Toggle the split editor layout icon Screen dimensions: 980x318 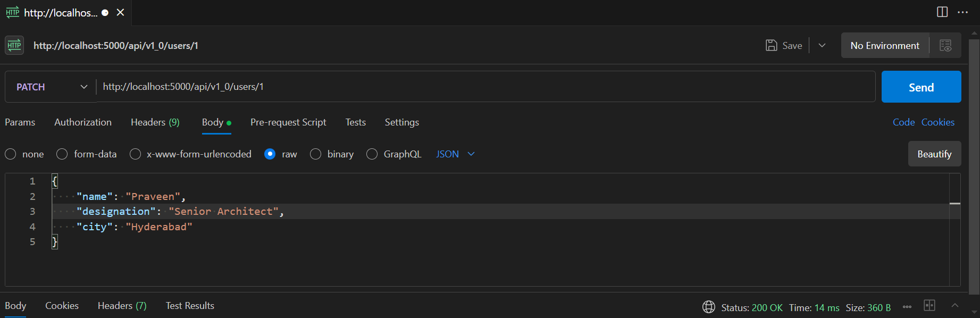[942, 12]
